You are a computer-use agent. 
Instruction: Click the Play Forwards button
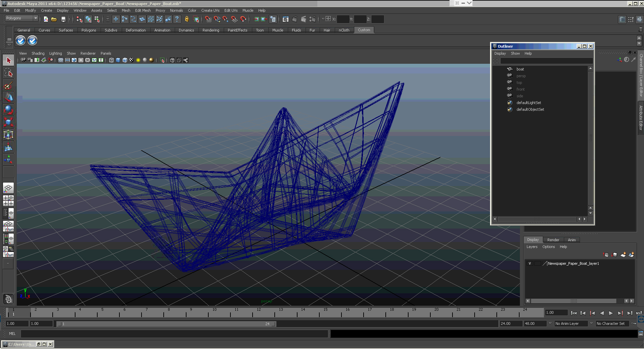611,313
